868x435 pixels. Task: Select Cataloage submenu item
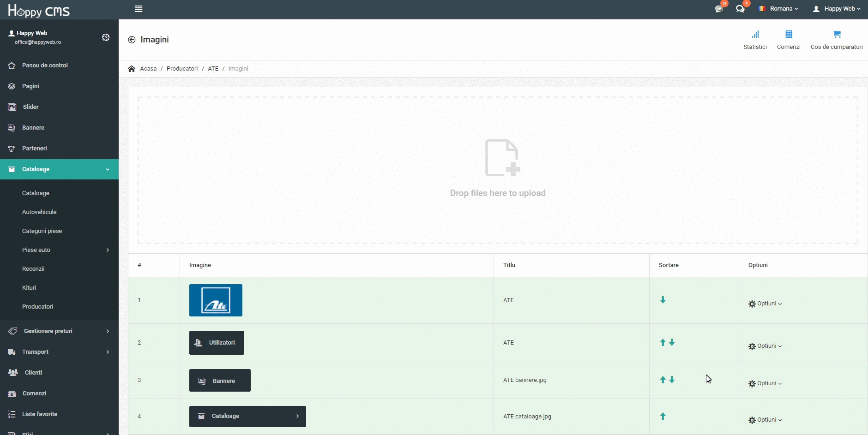click(x=36, y=193)
